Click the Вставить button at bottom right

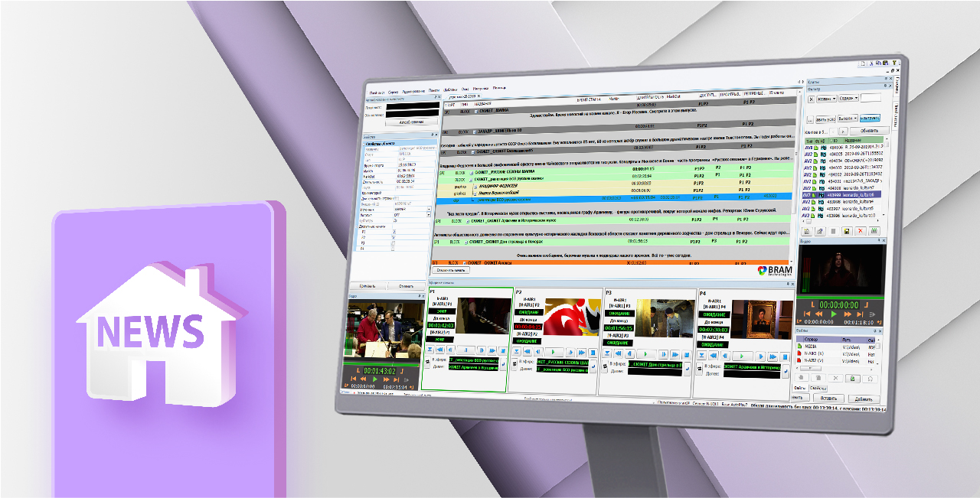(x=830, y=399)
